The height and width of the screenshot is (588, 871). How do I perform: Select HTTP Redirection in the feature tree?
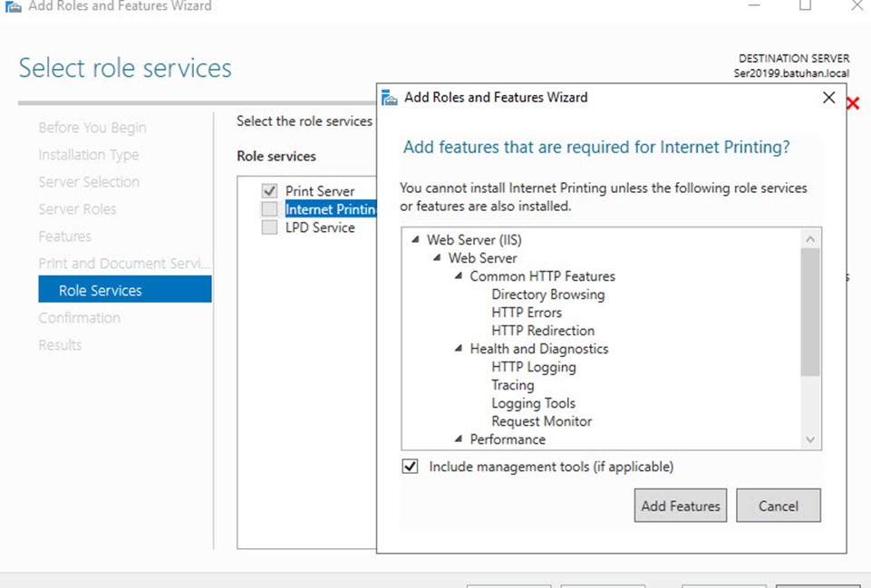tap(543, 331)
